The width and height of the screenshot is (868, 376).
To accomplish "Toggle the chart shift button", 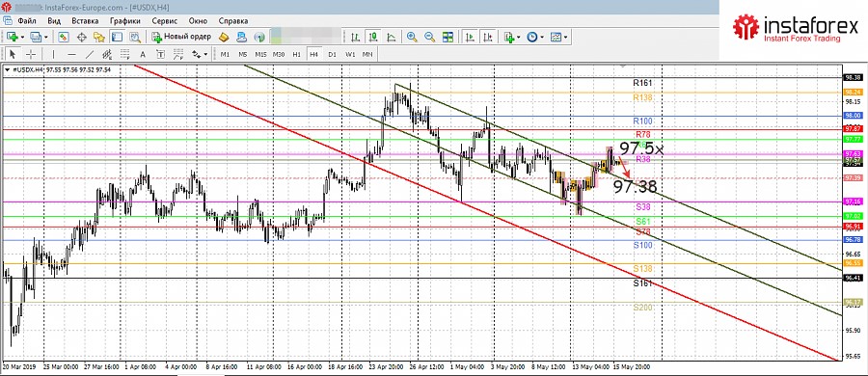I will 487,37.
